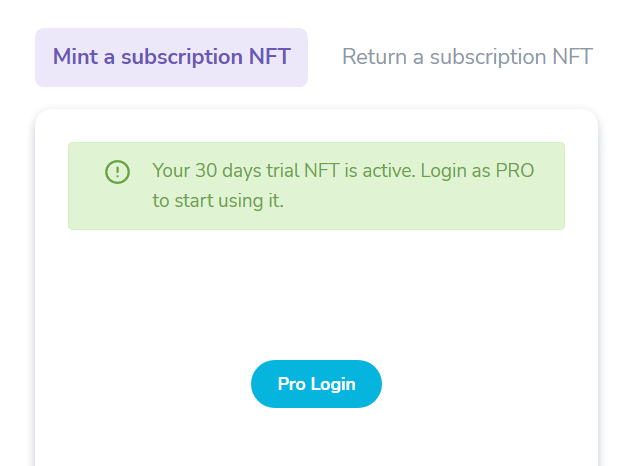Click the word 'Return' in the second tab
This screenshot has width=636, height=466.
coord(374,57)
